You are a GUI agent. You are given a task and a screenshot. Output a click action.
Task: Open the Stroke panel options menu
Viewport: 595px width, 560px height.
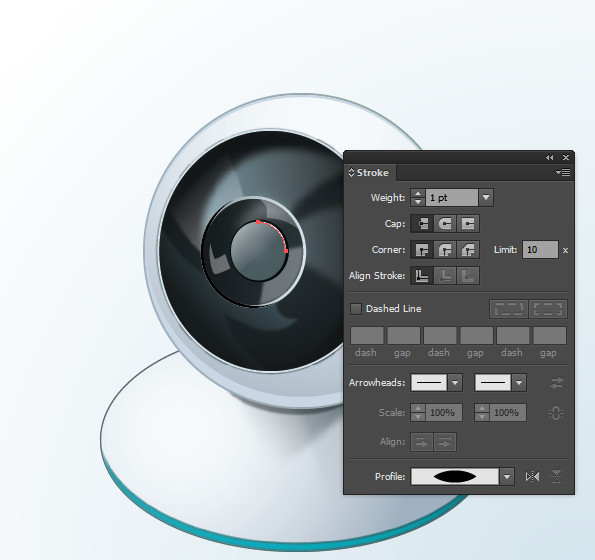[x=563, y=173]
